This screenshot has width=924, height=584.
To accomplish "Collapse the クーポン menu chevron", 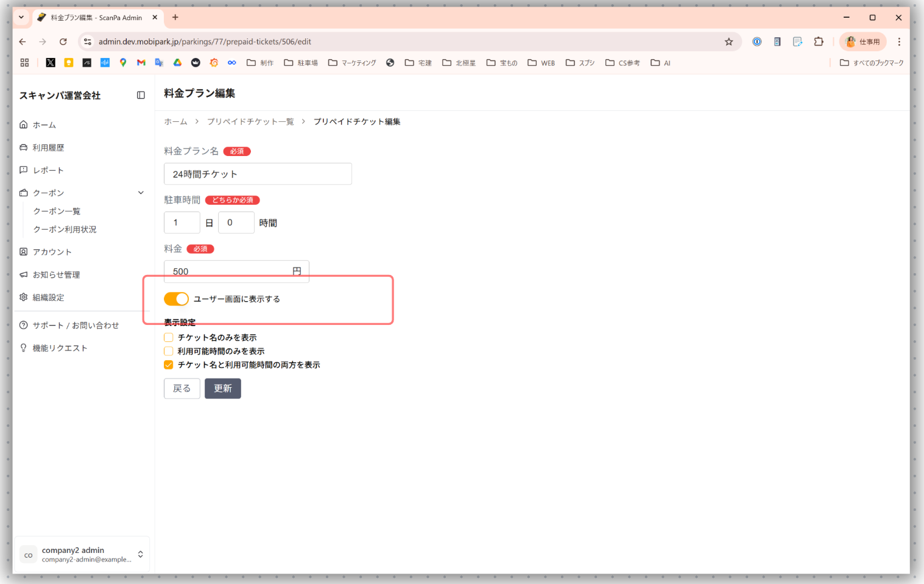I will tap(141, 193).
